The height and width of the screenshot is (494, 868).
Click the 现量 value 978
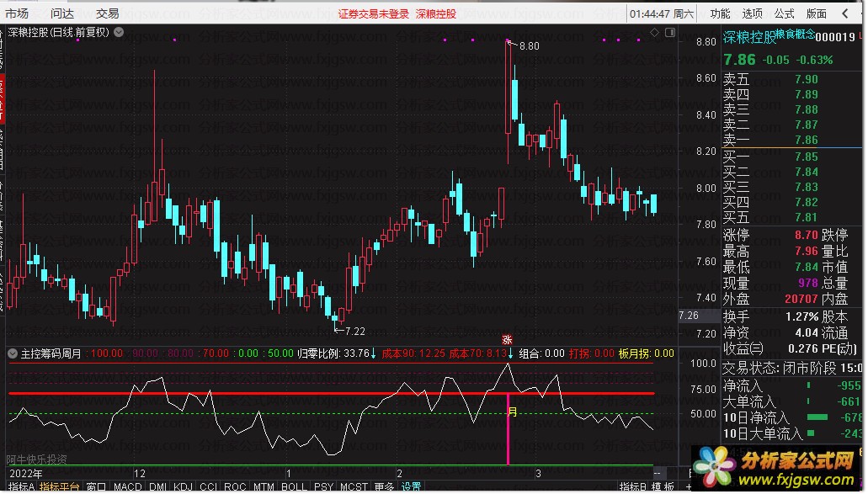coord(808,283)
